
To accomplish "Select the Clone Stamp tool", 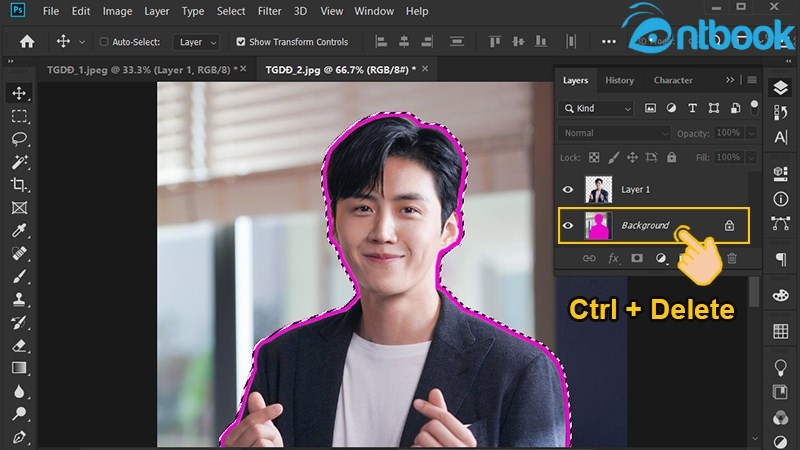I will 19,299.
